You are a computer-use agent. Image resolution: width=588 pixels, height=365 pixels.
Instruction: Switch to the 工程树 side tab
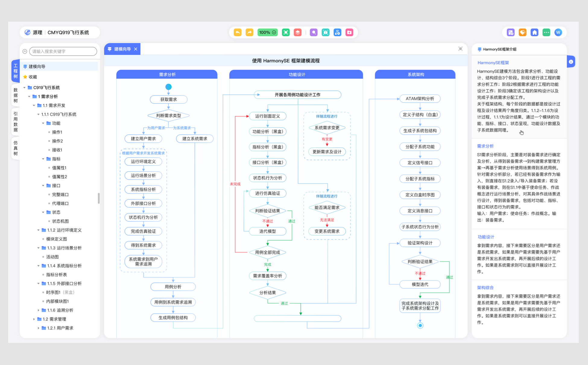pyautogui.click(x=15, y=71)
